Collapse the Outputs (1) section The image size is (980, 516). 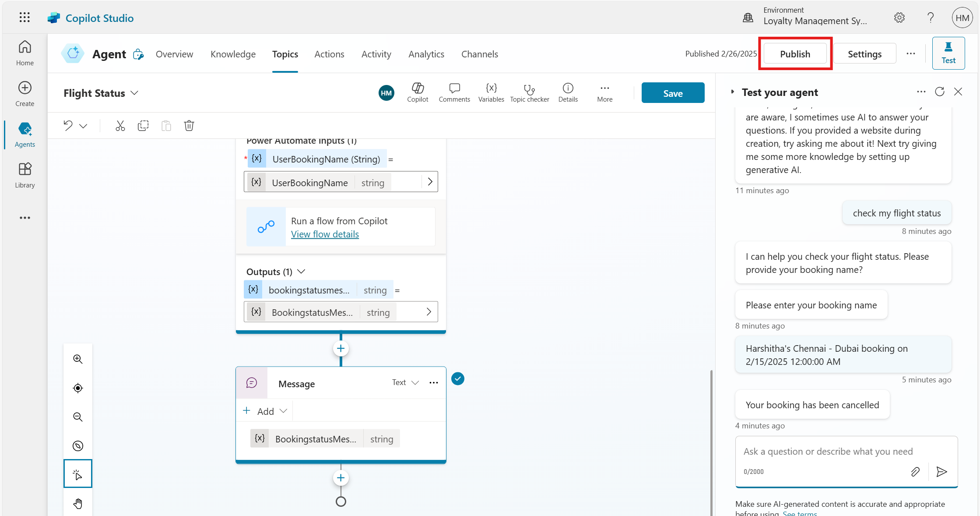point(301,272)
